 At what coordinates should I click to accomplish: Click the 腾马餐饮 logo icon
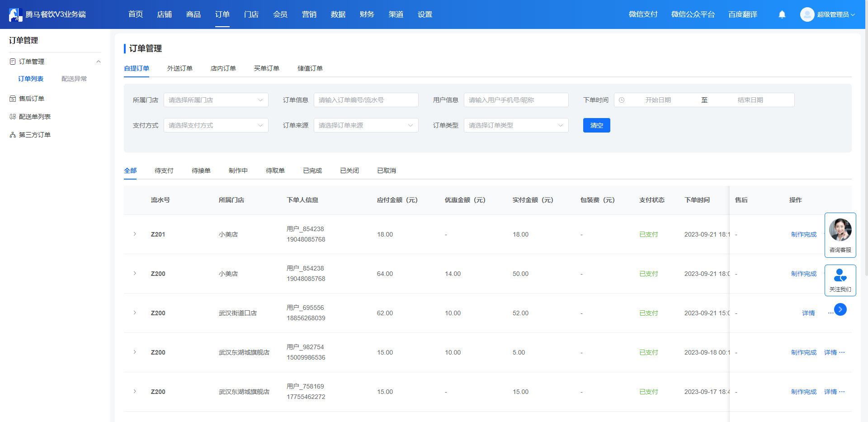(x=15, y=14)
